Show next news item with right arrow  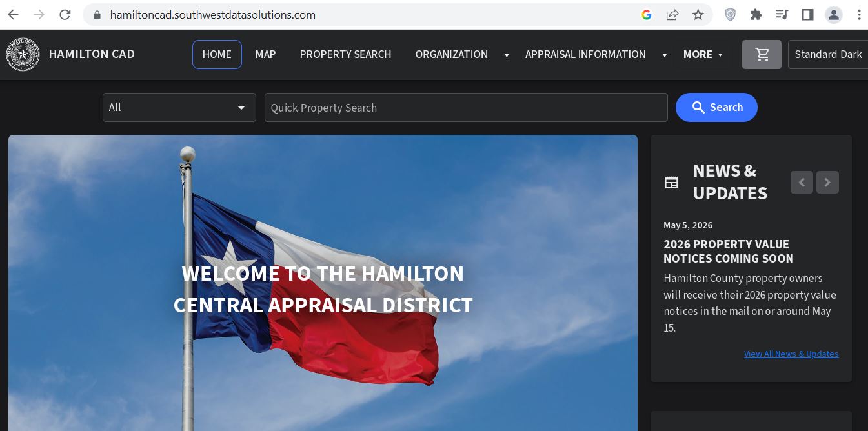(x=827, y=183)
